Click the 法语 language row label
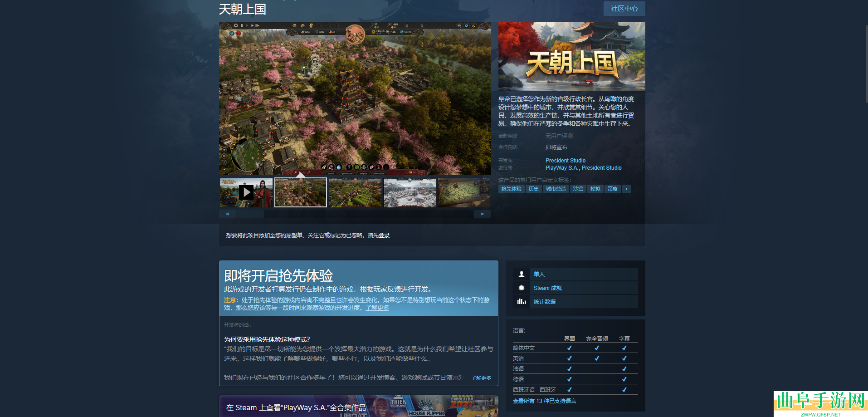 [518, 369]
